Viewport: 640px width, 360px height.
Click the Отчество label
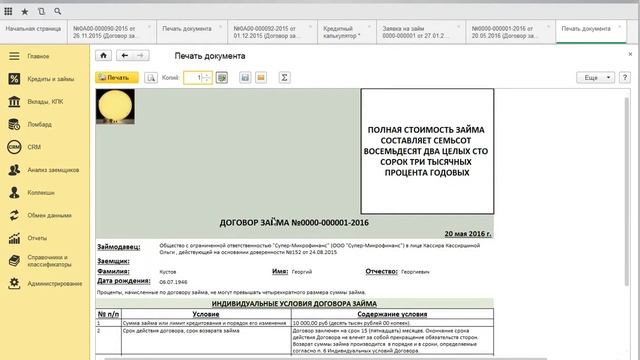point(381,271)
